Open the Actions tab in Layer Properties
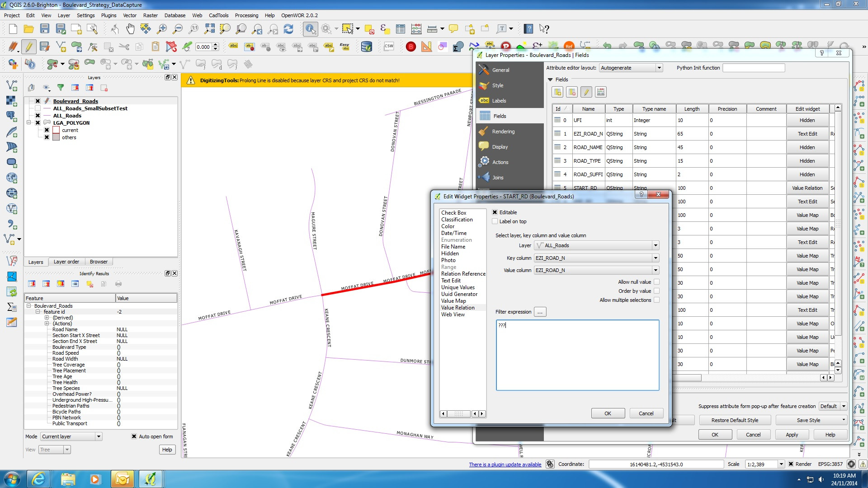The width and height of the screenshot is (868, 488). [501, 162]
